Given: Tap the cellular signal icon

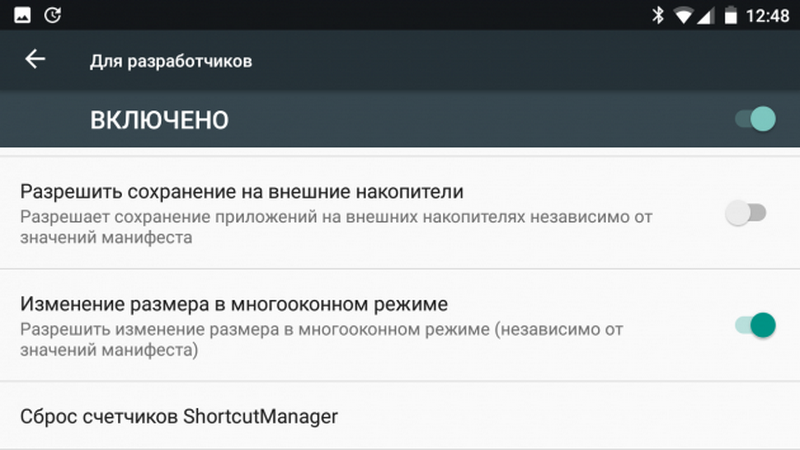Looking at the screenshot, I should 707,15.
